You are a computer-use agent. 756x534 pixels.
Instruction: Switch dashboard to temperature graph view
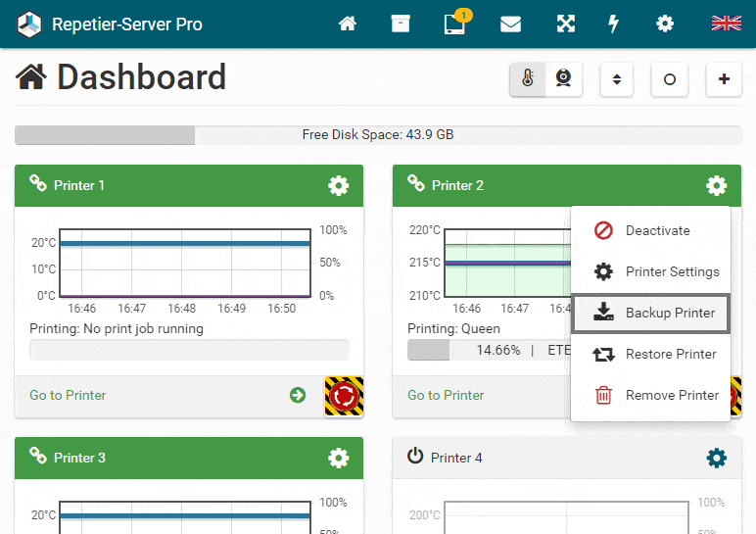point(528,78)
